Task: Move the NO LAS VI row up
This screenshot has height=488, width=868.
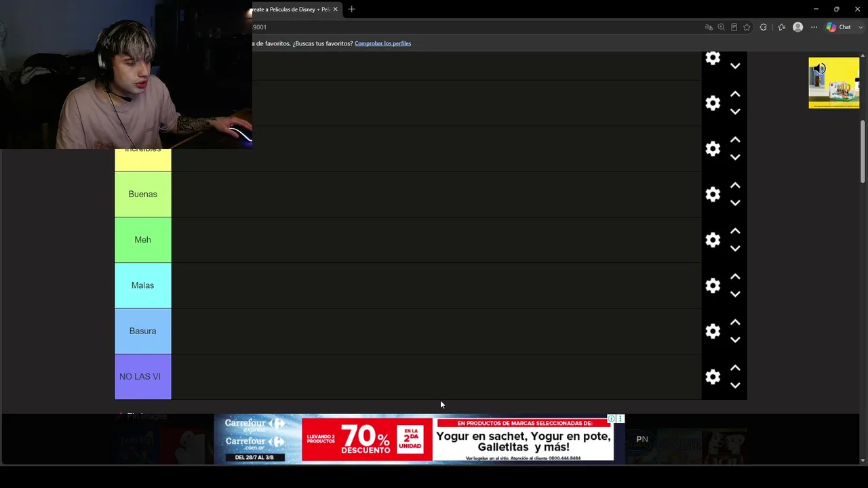Action: (735, 367)
